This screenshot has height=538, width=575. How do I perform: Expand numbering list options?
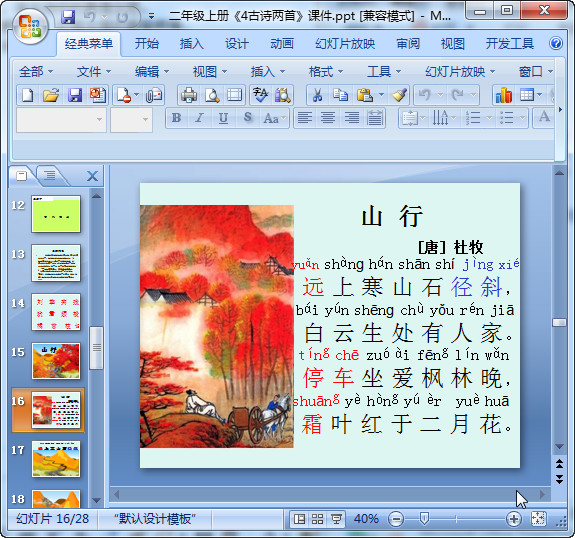point(489,118)
